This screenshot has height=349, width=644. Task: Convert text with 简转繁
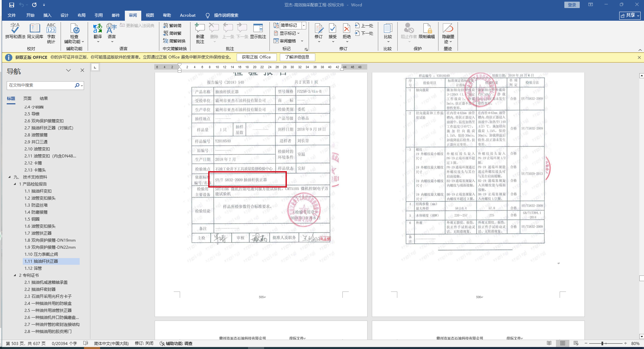(172, 33)
